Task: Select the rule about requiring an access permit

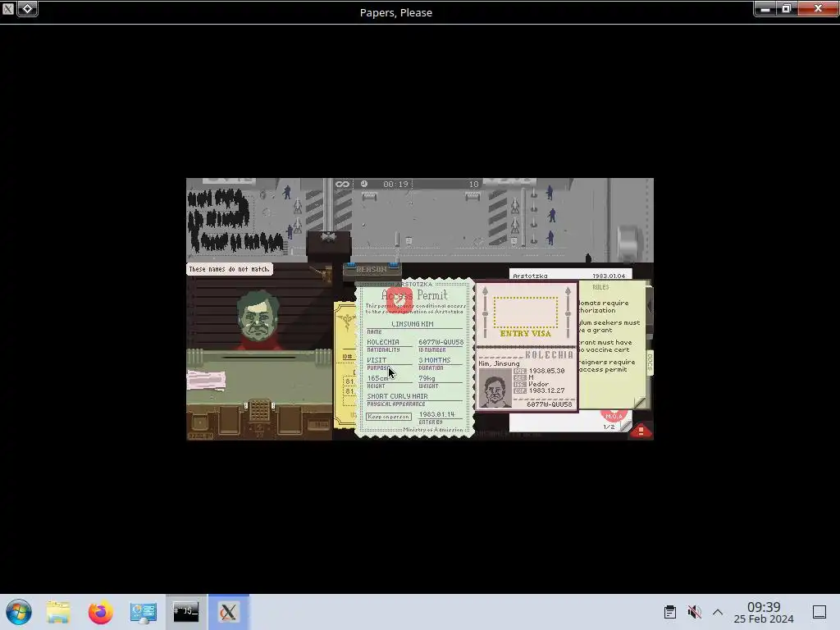Action: [606, 365]
